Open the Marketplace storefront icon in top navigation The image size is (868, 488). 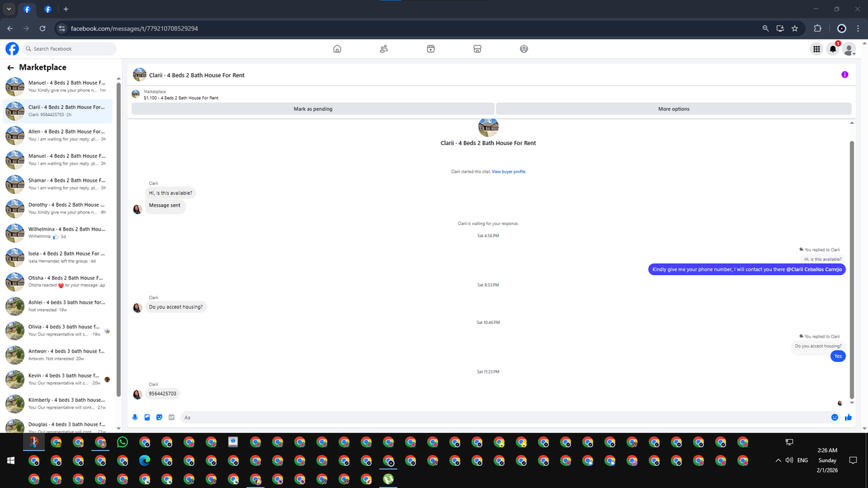(477, 49)
